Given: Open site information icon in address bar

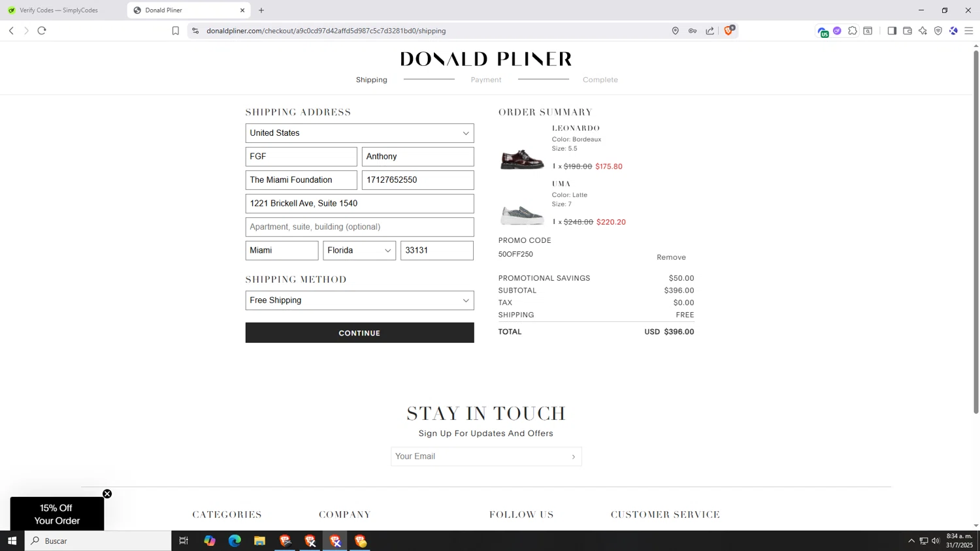Looking at the screenshot, I should (x=195, y=31).
